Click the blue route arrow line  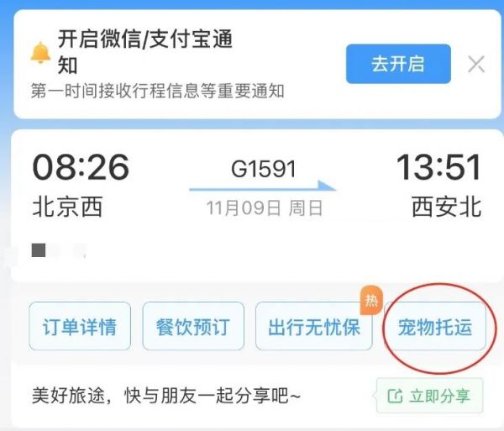click(x=263, y=187)
